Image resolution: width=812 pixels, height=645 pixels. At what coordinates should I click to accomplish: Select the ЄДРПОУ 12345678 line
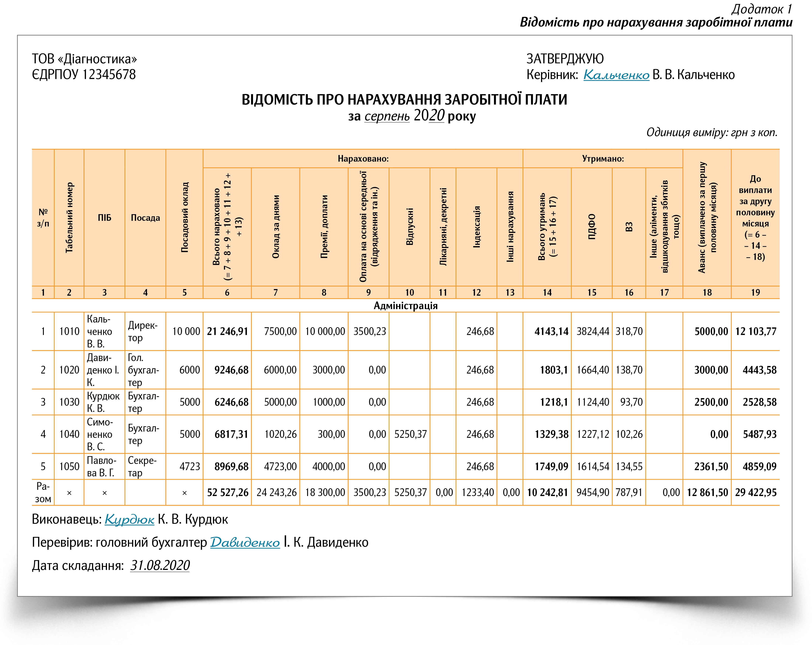tap(84, 75)
